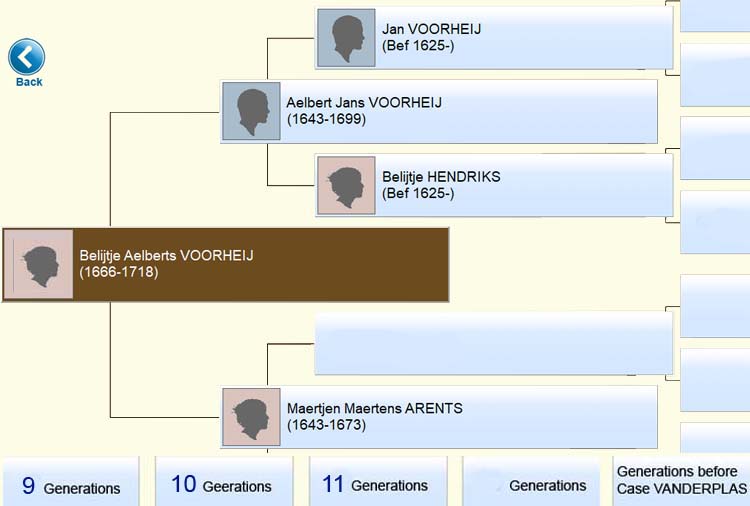Select Belijtje HENDRIKS' silhouette portrait
750x506 pixels.
click(x=346, y=185)
